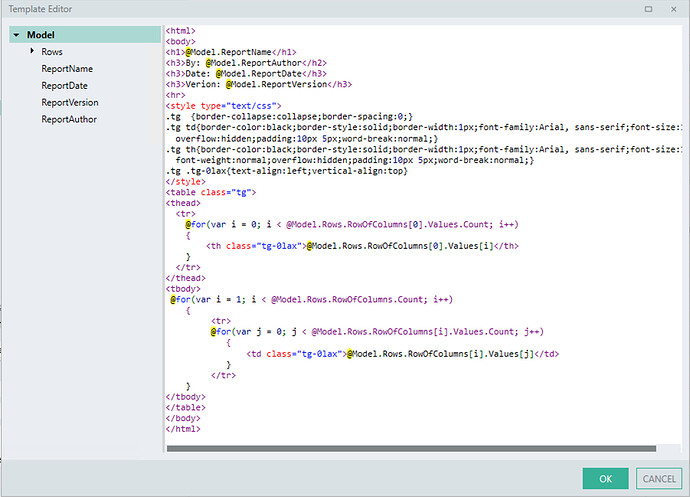Click the </table> closing tag
Viewport: 690px width, 497px height.
[x=185, y=408]
